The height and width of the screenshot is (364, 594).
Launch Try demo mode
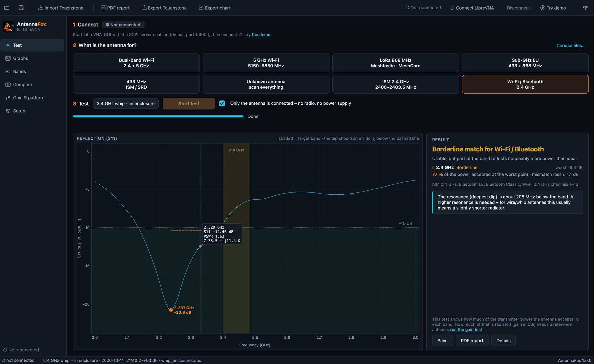click(x=553, y=8)
